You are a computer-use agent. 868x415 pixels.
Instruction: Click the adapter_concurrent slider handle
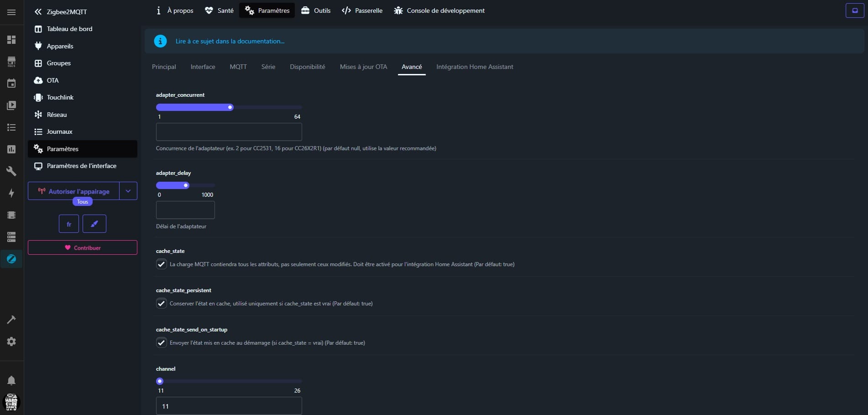230,107
